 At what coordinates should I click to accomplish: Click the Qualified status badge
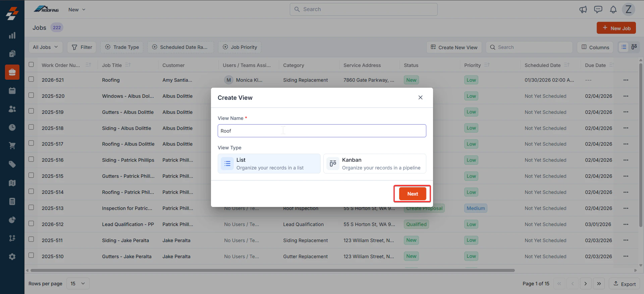click(x=416, y=224)
